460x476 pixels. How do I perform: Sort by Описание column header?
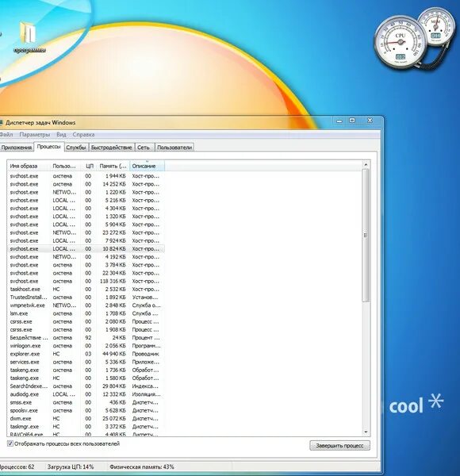(148, 166)
